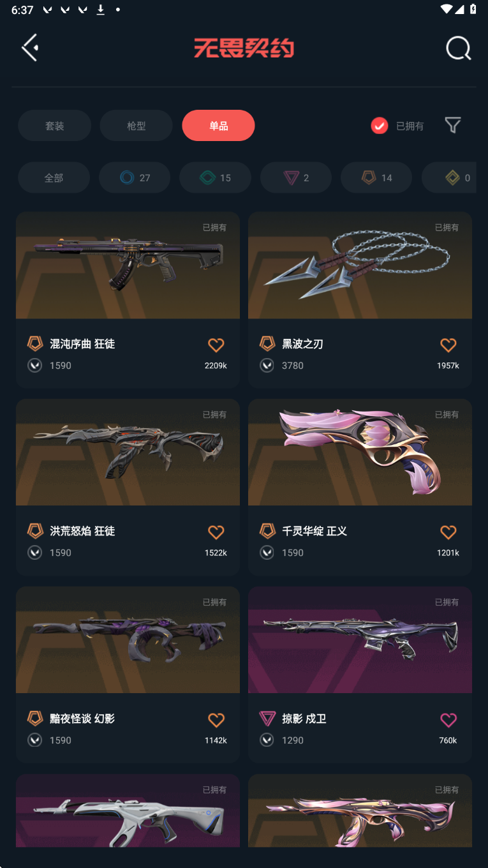Open the filter funnel icon
Image resolution: width=488 pixels, height=868 pixels.
point(452,125)
